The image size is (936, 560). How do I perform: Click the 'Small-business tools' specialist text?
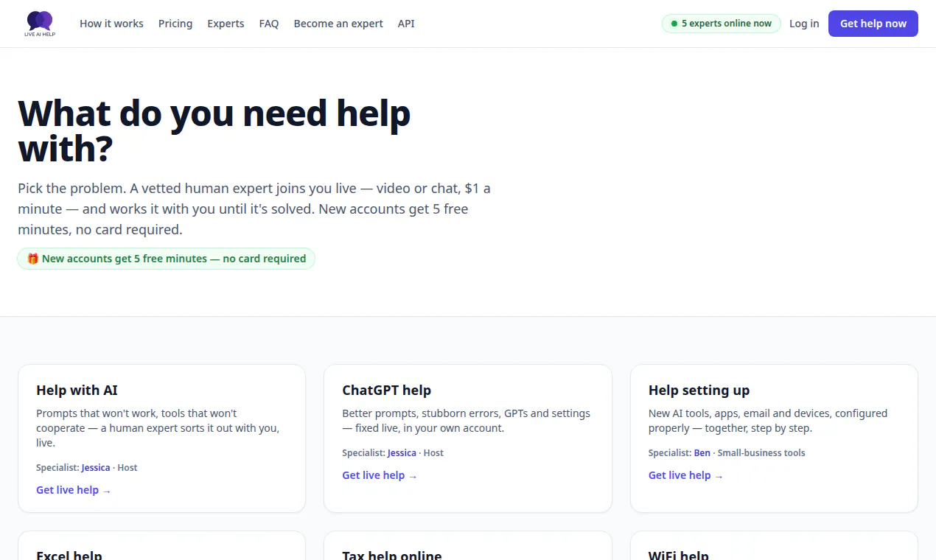[761, 453]
